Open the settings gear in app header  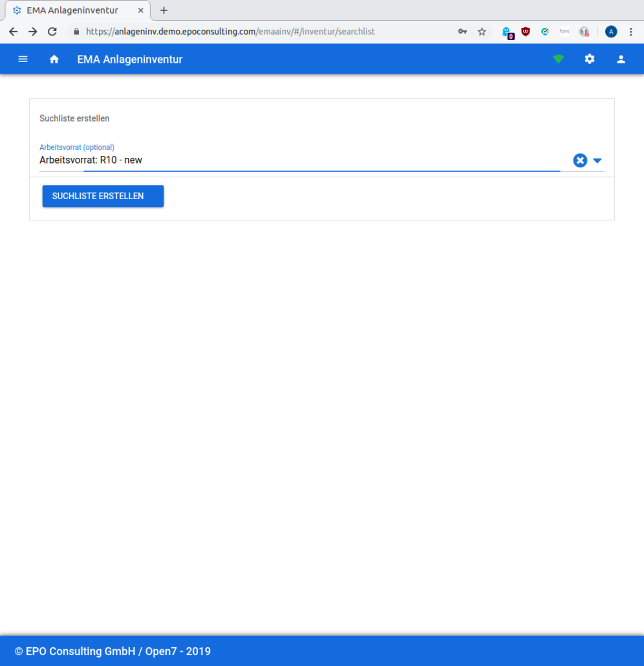coord(590,59)
